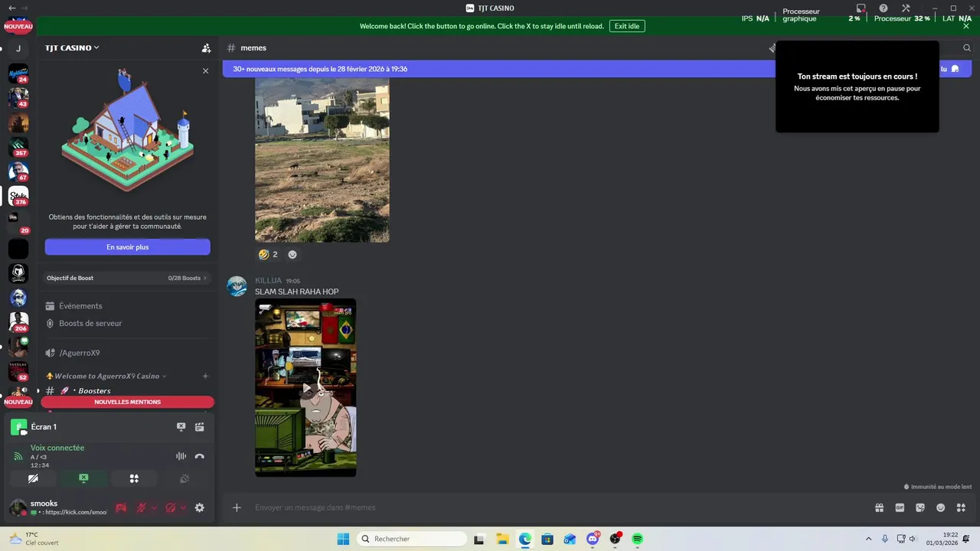This screenshot has height=551, width=980.
Task: Open crossed tools icon in title bar
Action: (x=906, y=8)
